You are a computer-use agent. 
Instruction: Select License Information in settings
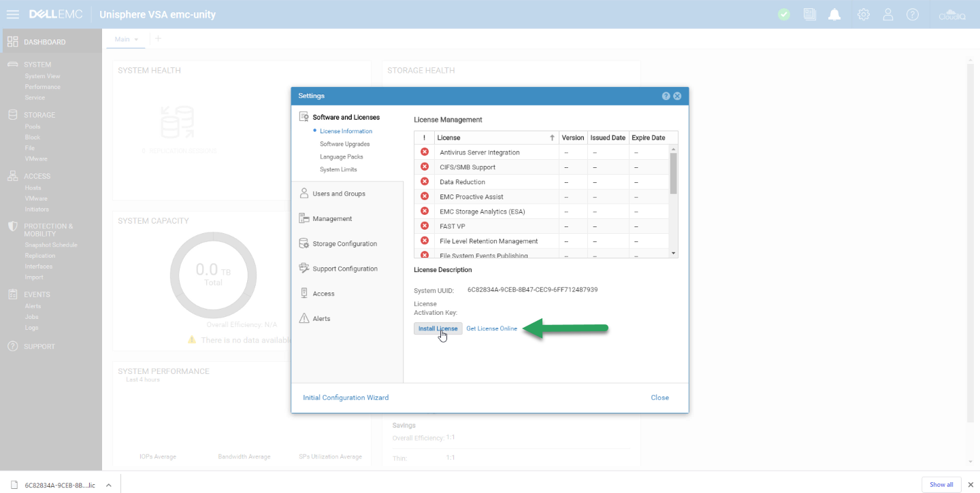coord(346,131)
